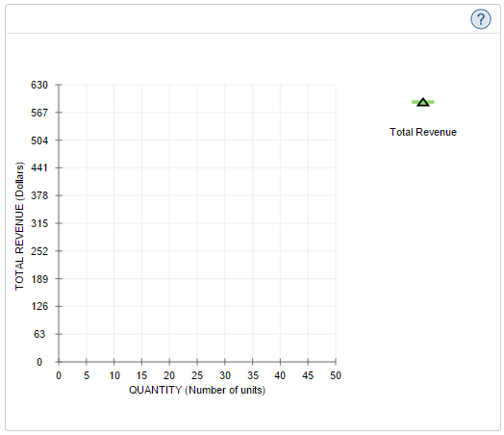Click the QUANTITY (Number of units) axis title
The height and width of the screenshot is (435, 504).
point(197,391)
